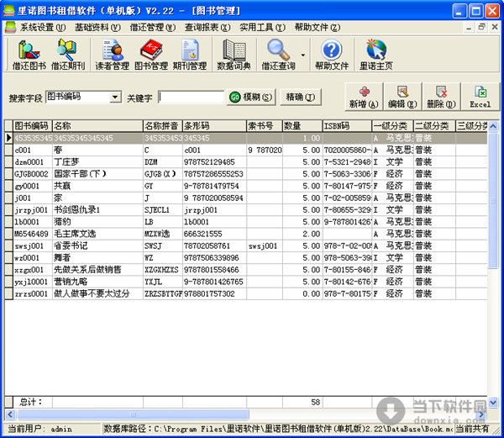Click 新增(A) add record button
This screenshot has width=504, height=438.
[x=364, y=97]
